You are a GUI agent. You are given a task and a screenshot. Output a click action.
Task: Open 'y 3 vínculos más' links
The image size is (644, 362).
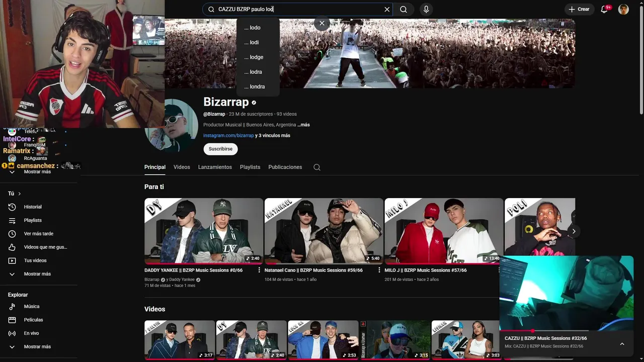click(x=273, y=136)
